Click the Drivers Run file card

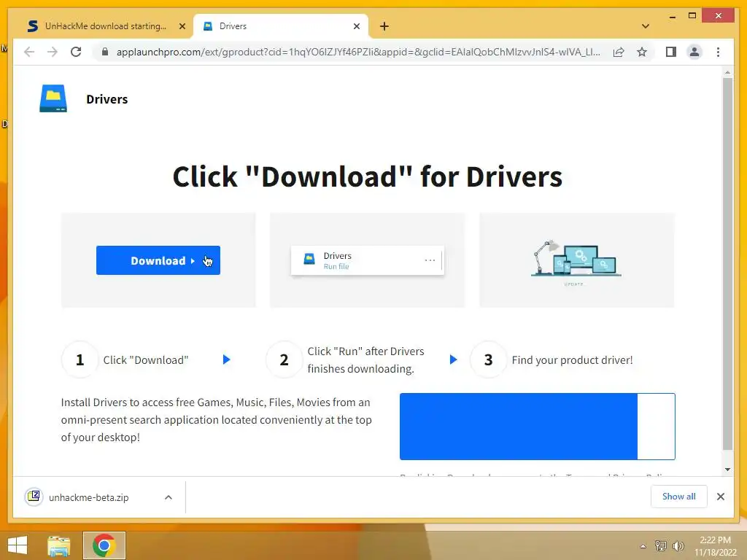(368, 260)
